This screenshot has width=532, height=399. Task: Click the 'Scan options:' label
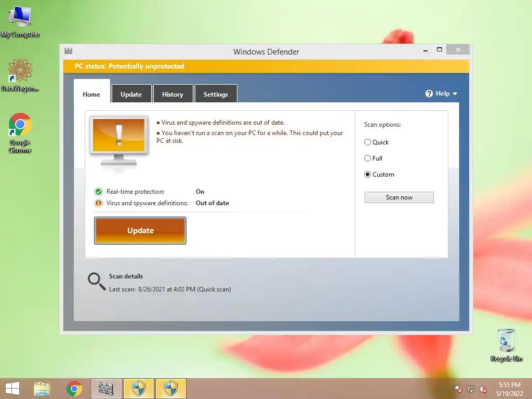[x=382, y=125]
